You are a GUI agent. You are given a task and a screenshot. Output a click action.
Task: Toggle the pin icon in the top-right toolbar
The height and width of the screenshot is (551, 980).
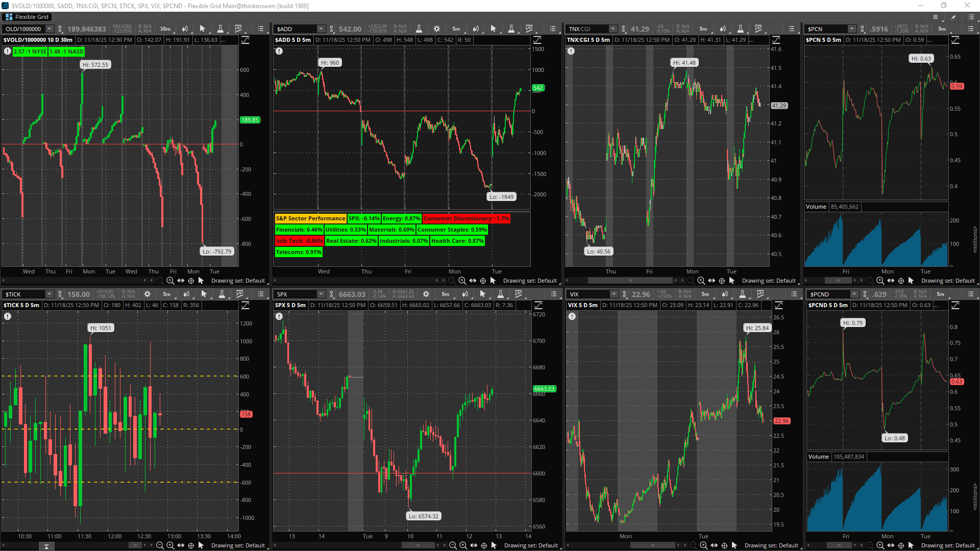coord(953,17)
